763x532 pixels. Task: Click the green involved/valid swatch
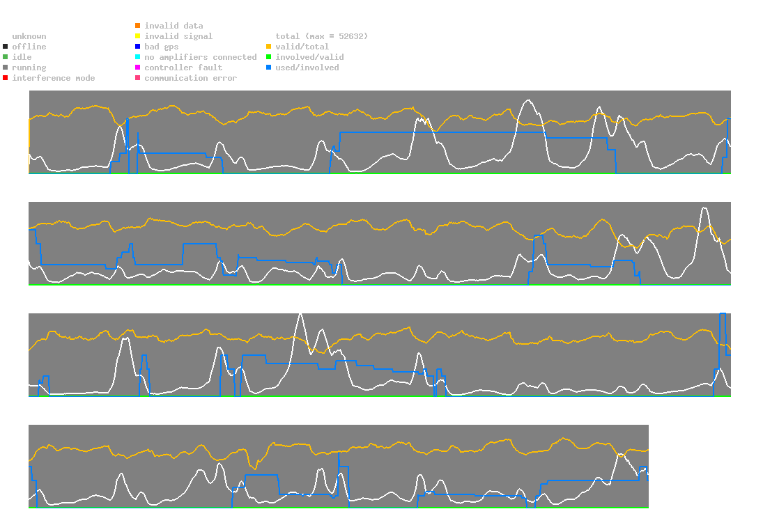(x=268, y=57)
